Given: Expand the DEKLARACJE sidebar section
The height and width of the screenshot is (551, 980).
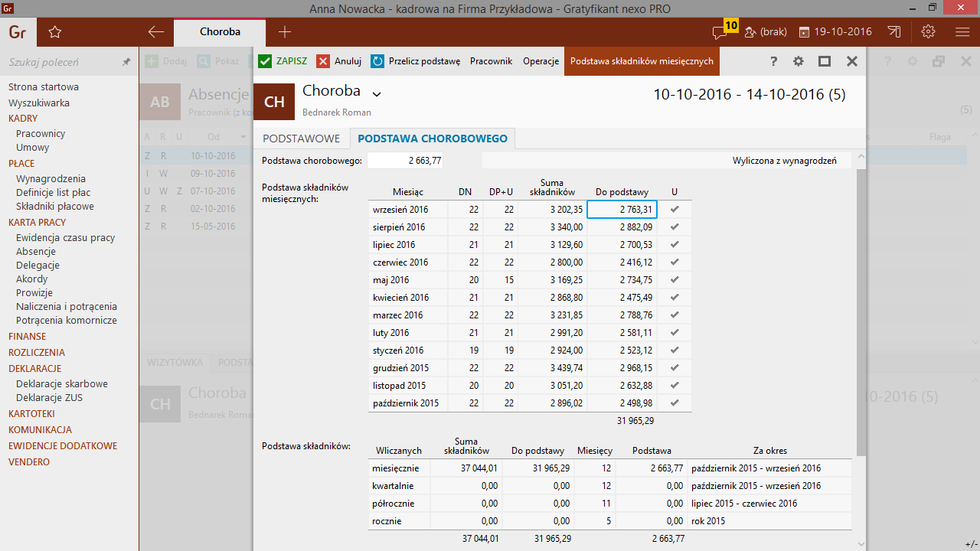Looking at the screenshot, I should click(35, 368).
